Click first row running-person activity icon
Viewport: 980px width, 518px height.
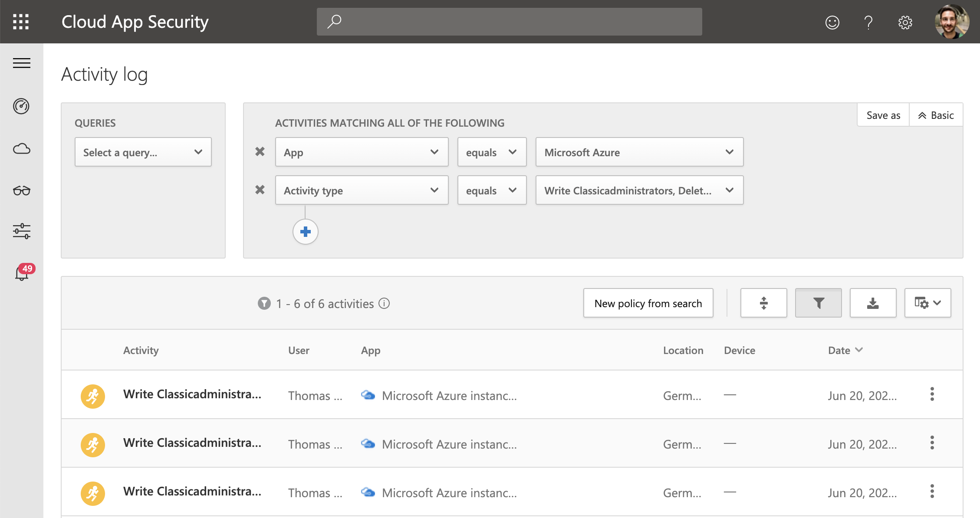92,396
